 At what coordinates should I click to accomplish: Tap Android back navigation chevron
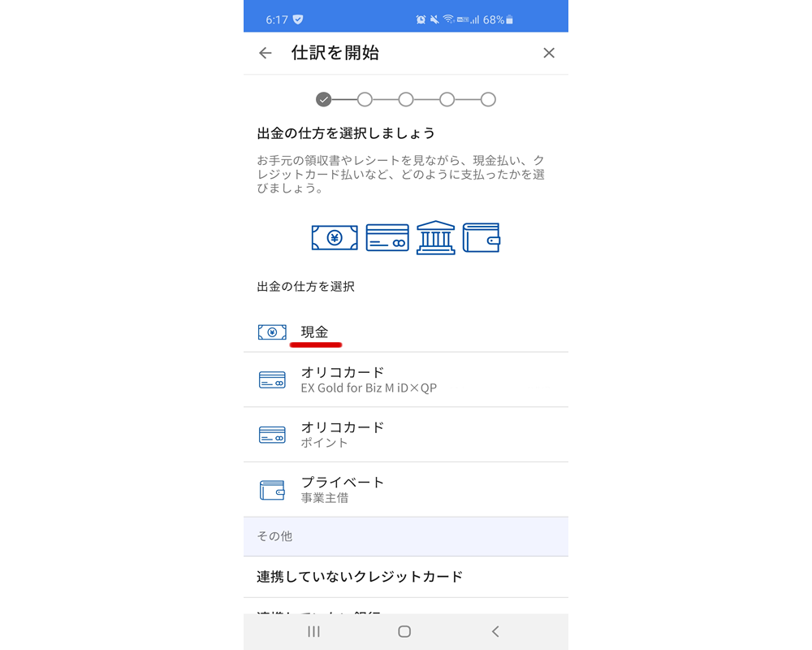(x=495, y=631)
